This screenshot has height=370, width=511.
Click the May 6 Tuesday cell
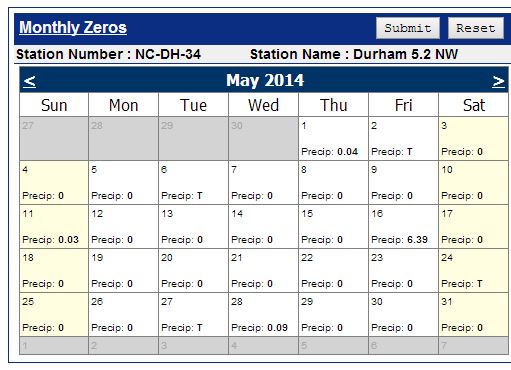(x=193, y=183)
